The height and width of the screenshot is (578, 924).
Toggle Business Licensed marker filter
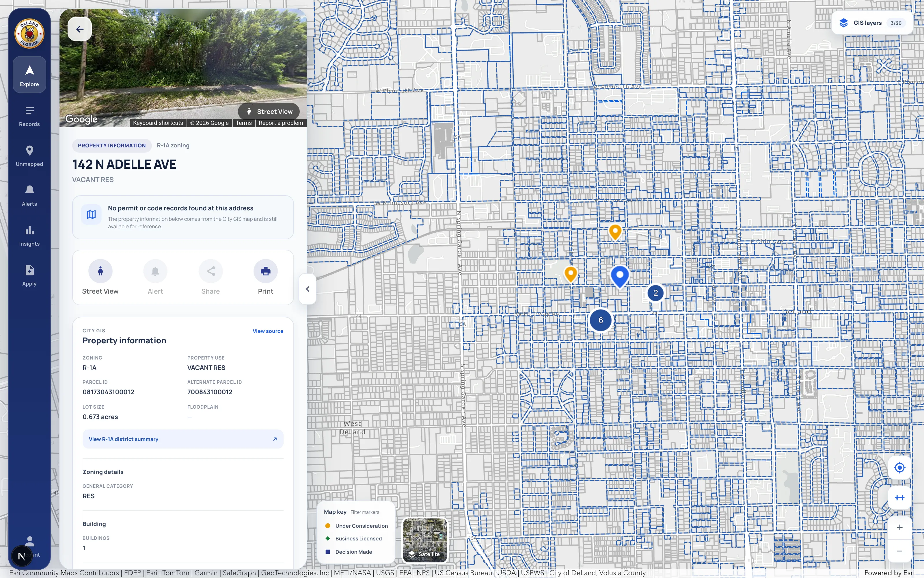coord(353,539)
